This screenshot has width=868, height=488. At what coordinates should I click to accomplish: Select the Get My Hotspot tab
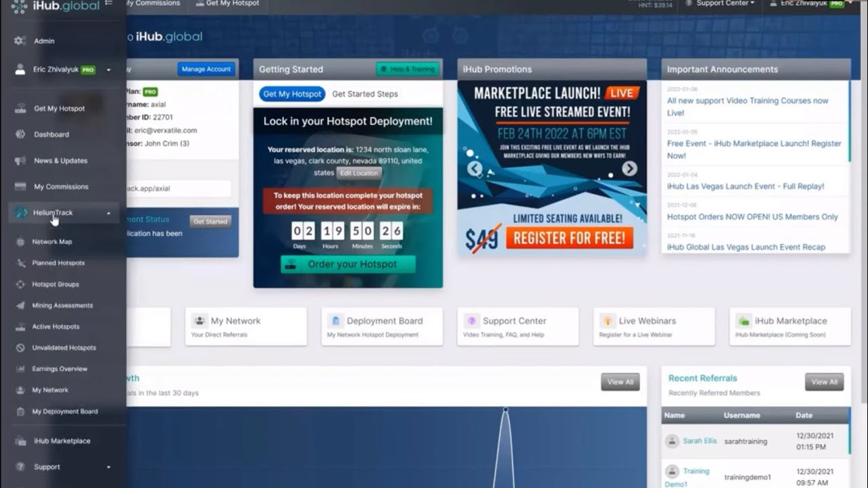[292, 94]
